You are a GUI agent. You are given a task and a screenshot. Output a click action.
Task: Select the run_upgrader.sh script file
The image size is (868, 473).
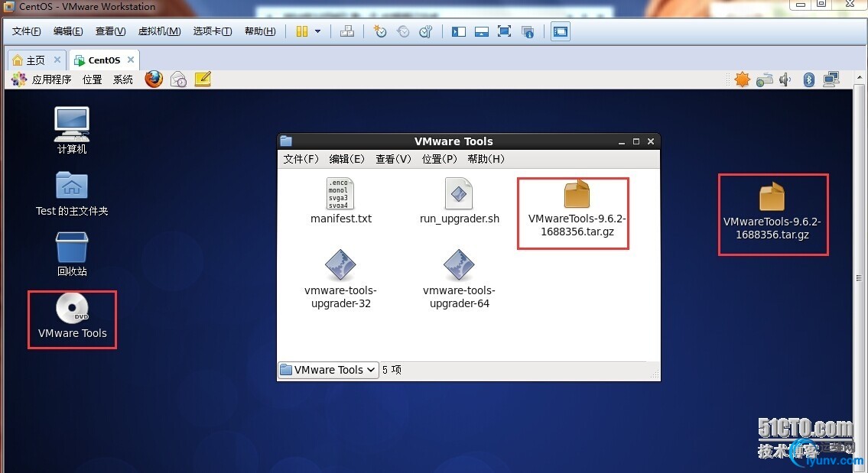point(460,201)
